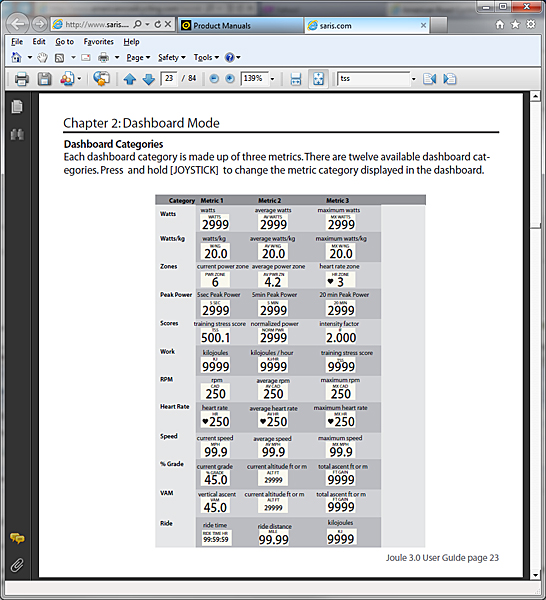Expand the find box options dropdown arrow
The width and height of the screenshot is (546, 600).
coord(414,79)
